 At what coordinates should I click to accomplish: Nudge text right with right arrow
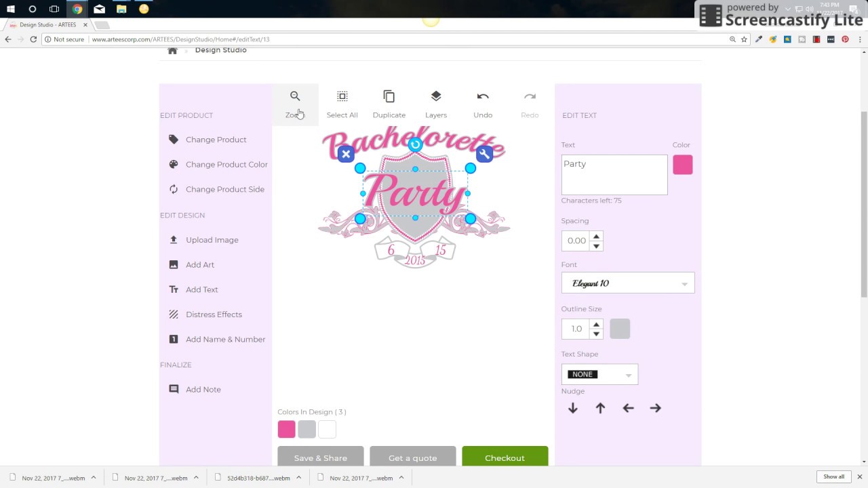coord(655,408)
